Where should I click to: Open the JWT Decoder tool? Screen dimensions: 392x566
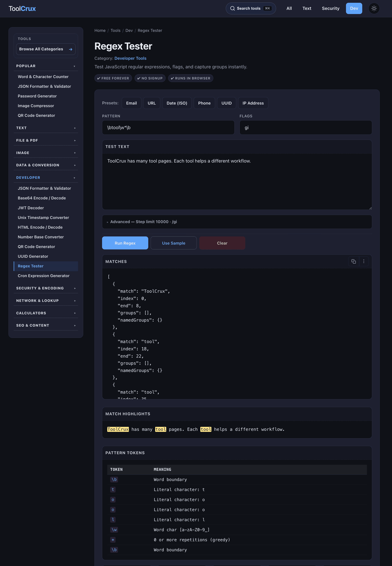(x=31, y=208)
